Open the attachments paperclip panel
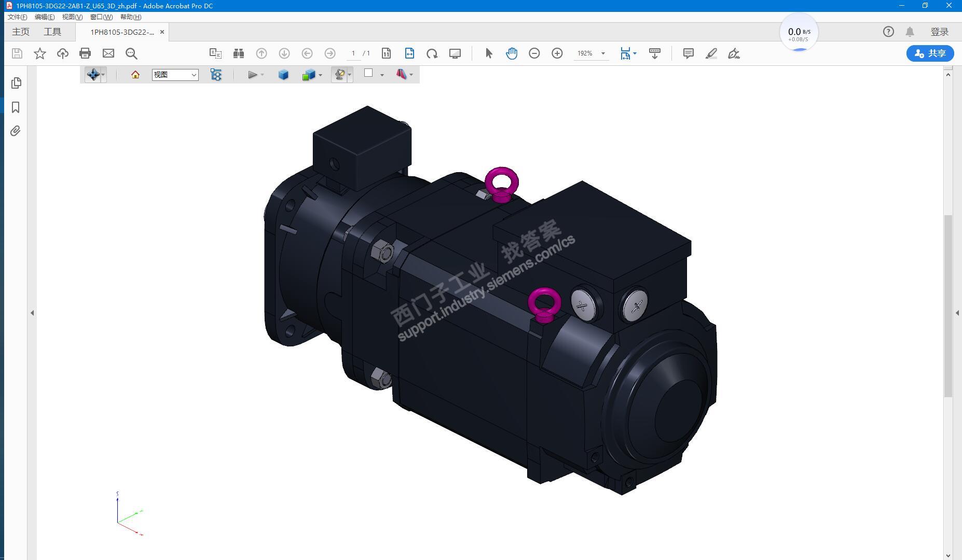Image resolution: width=962 pixels, height=560 pixels. pos(16,131)
